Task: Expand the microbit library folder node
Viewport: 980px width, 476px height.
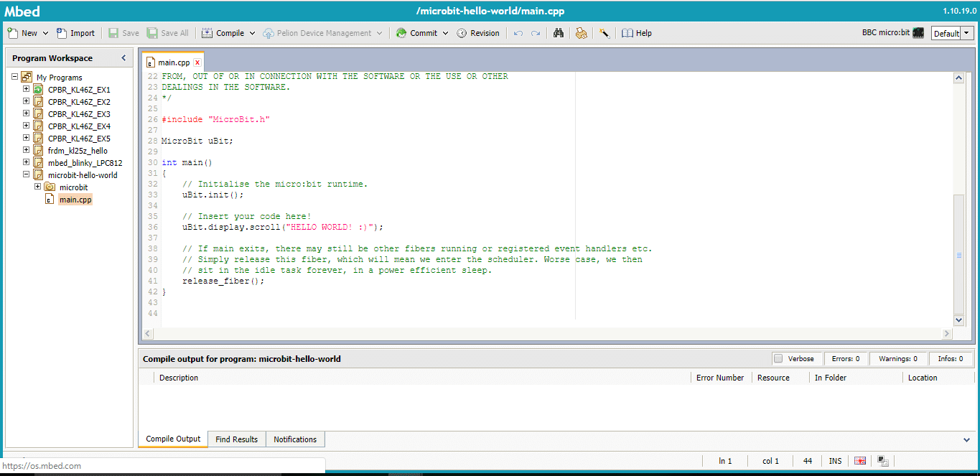Action: [38, 187]
